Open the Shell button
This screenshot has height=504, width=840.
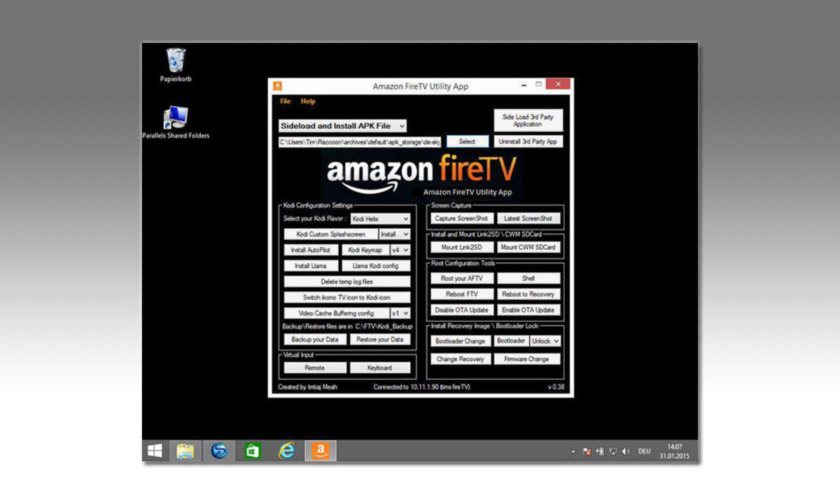tap(528, 279)
